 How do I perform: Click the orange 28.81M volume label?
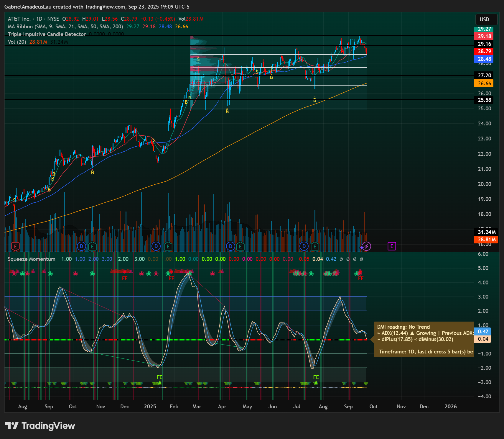[x=486, y=240]
